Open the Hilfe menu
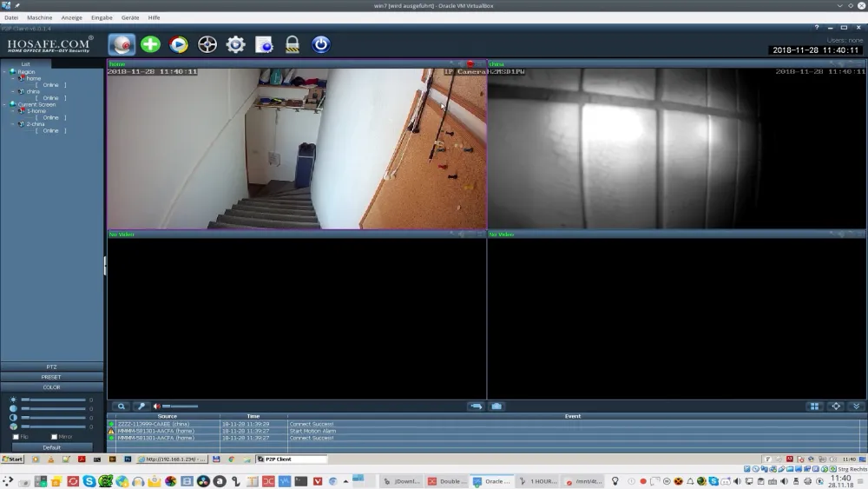This screenshot has height=489, width=868. click(x=154, y=17)
